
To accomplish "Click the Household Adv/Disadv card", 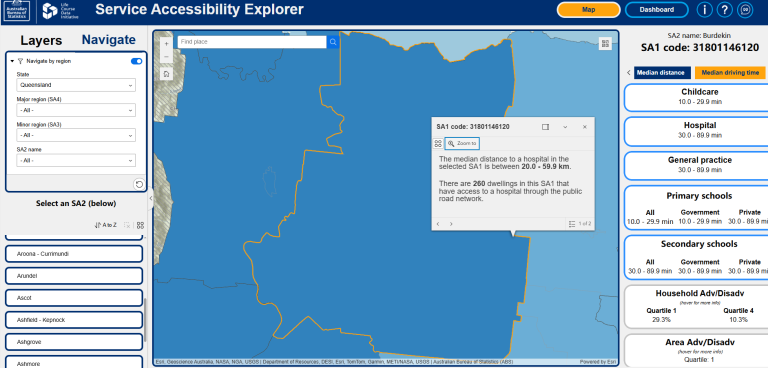I will coord(696,307).
